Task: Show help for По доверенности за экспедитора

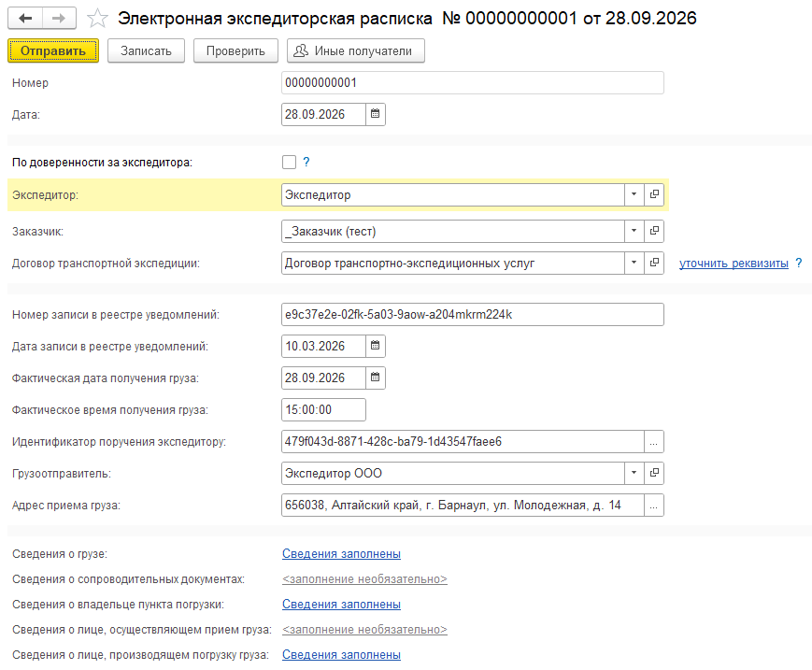Action: tap(306, 162)
